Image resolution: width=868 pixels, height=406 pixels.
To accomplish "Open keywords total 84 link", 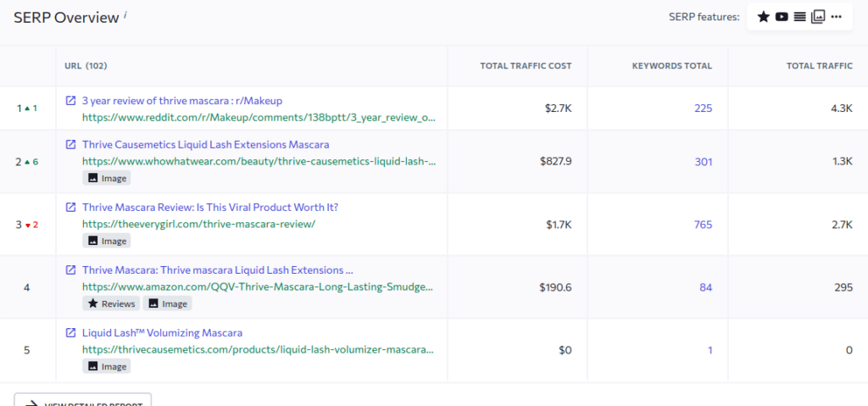I will pos(706,287).
